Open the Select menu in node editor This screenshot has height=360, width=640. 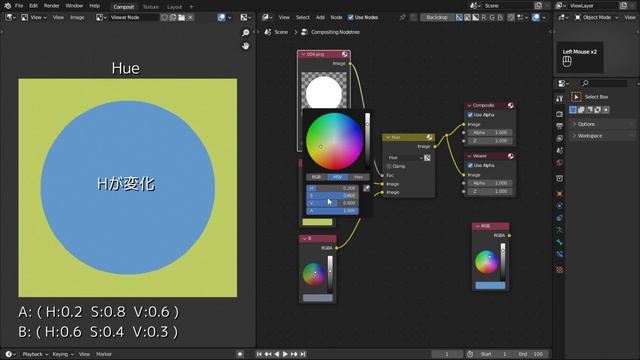pos(303,17)
